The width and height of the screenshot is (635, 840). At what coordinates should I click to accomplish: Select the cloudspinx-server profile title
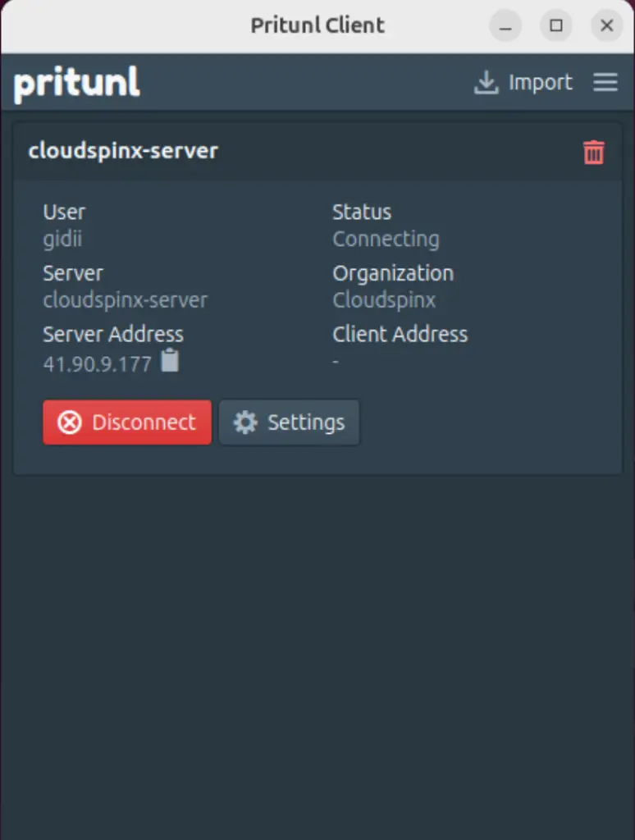tap(123, 151)
